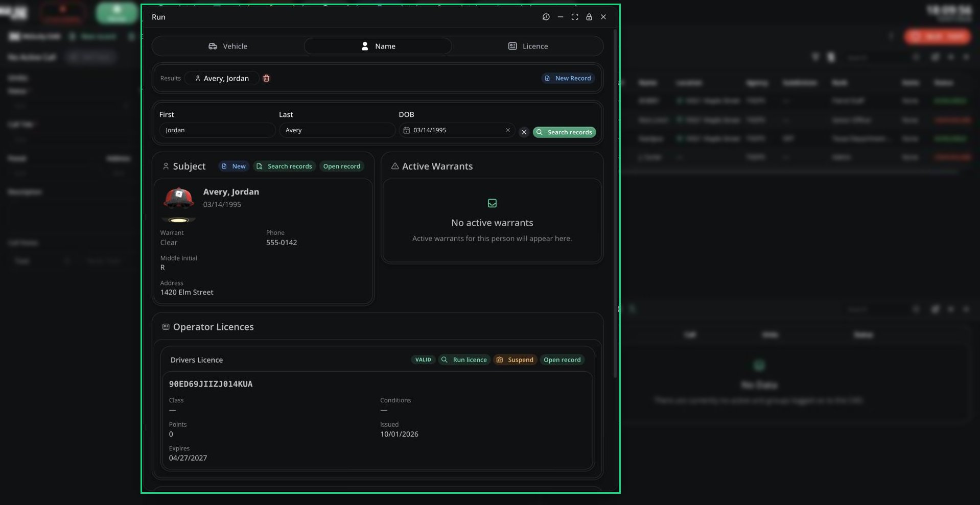Image resolution: width=980 pixels, height=505 pixels.
Task: Open the Licence tab
Action: click(x=528, y=46)
